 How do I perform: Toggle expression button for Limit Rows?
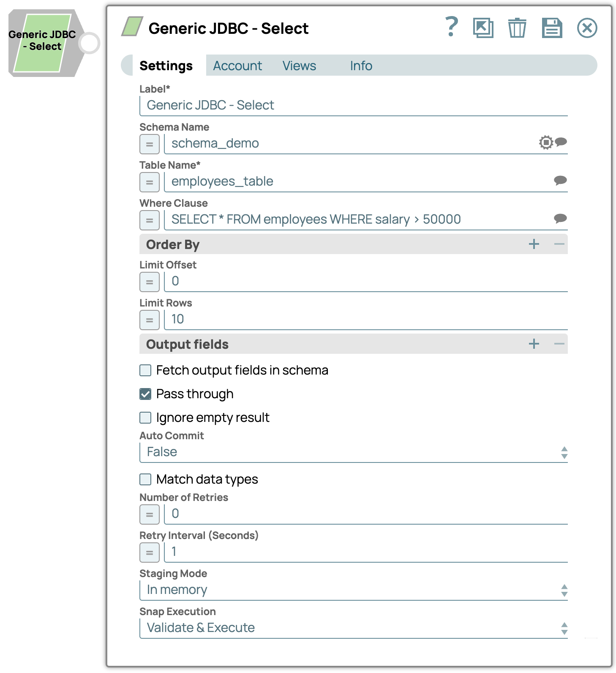(x=150, y=320)
